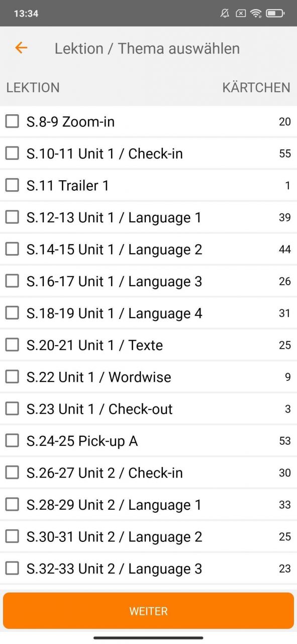Tap the card count 33 for Unit 2 Language 1
Image resolution: width=297 pixels, height=644 pixels.
[285, 505]
